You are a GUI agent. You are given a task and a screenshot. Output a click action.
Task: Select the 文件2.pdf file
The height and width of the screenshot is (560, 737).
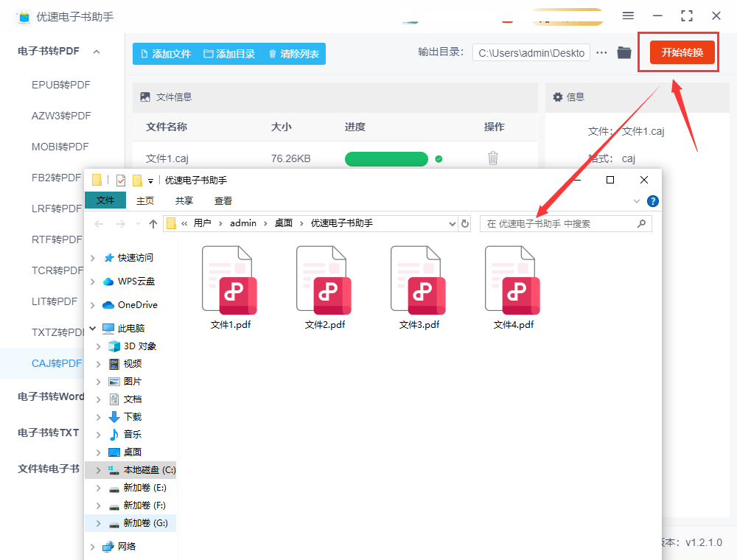pyautogui.click(x=324, y=287)
